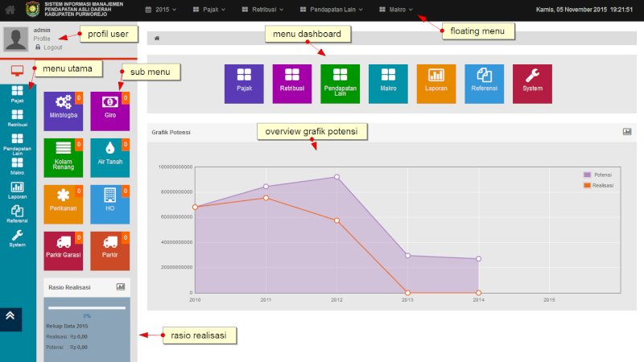Click the home icon in top bar
Screen dimensions: 644x362
tap(10, 10)
